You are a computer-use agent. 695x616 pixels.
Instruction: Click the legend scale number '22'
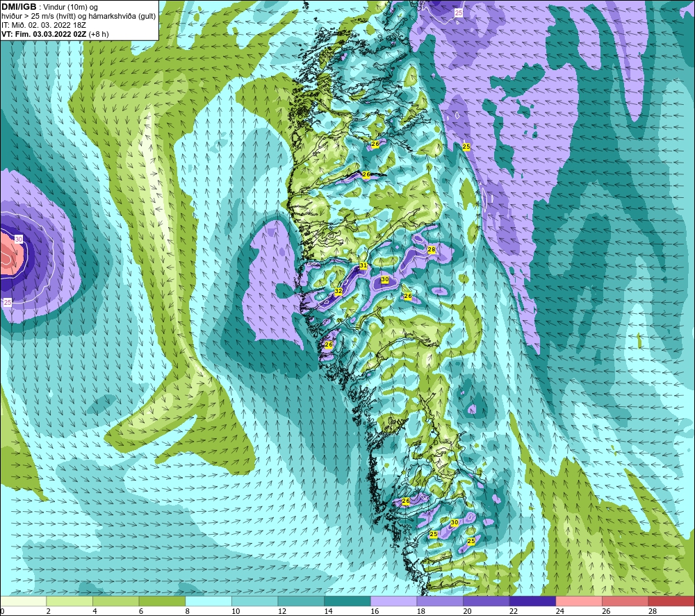[x=514, y=611]
